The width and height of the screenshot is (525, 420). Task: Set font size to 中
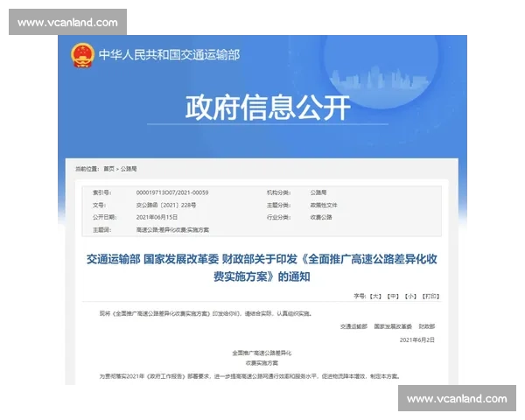(x=393, y=296)
